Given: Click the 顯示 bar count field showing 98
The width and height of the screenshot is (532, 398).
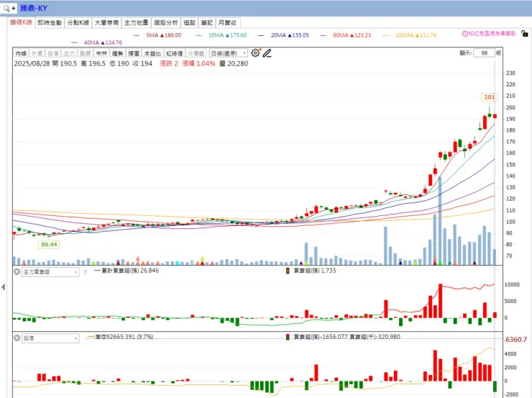Looking at the screenshot, I should pos(484,53).
